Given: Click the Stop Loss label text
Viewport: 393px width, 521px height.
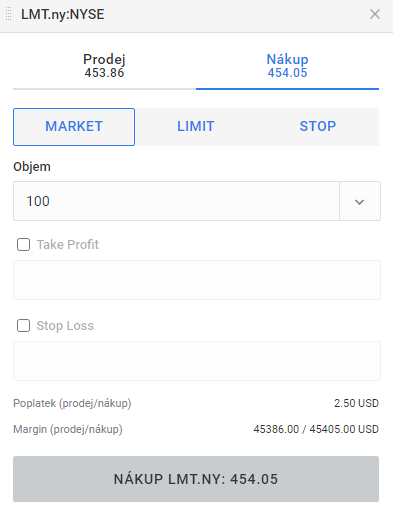Looking at the screenshot, I should pyautogui.click(x=65, y=326).
